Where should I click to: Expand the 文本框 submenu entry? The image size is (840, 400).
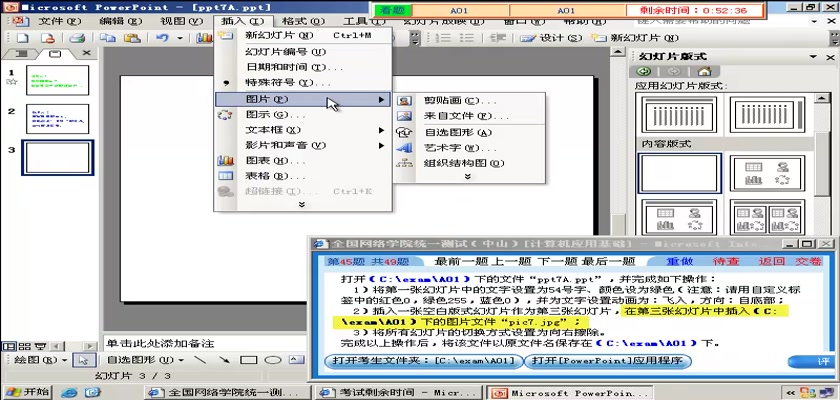pyautogui.click(x=303, y=130)
